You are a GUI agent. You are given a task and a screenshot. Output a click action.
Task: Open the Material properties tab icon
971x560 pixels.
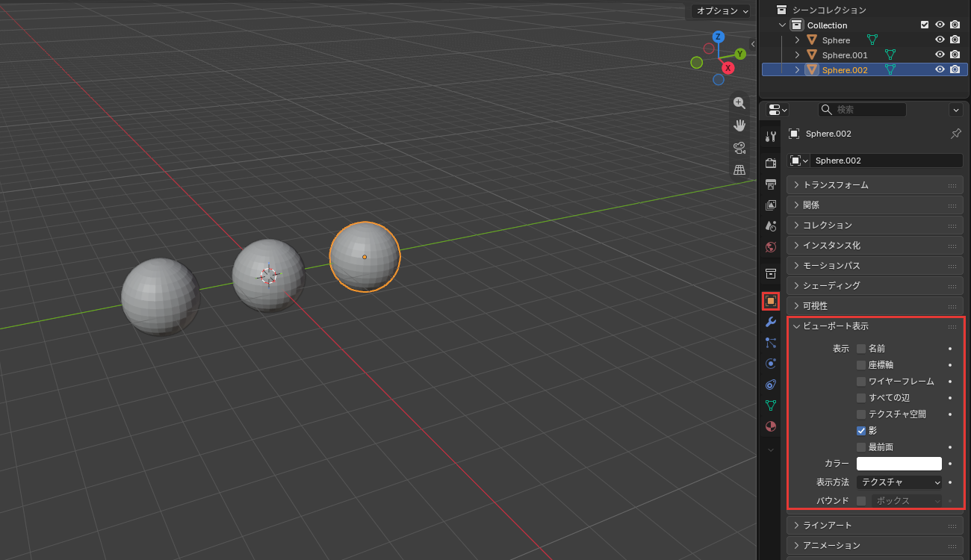pyautogui.click(x=771, y=426)
